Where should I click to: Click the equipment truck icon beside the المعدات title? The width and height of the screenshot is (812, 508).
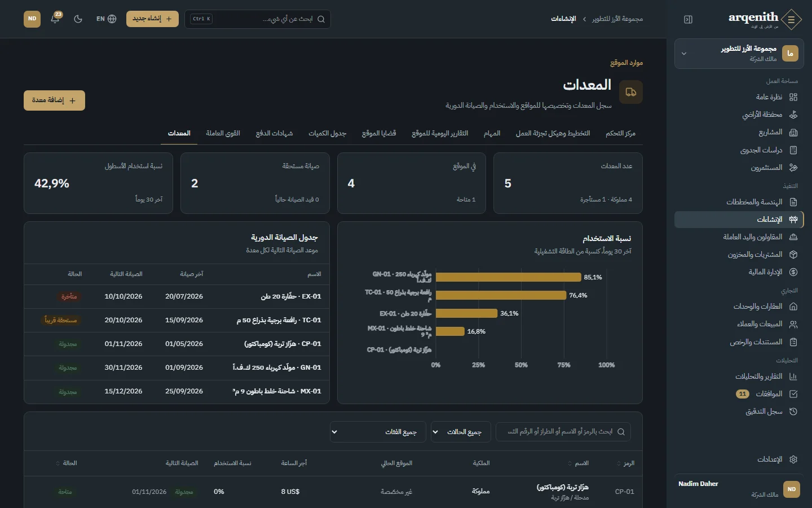pyautogui.click(x=631, y=92)
